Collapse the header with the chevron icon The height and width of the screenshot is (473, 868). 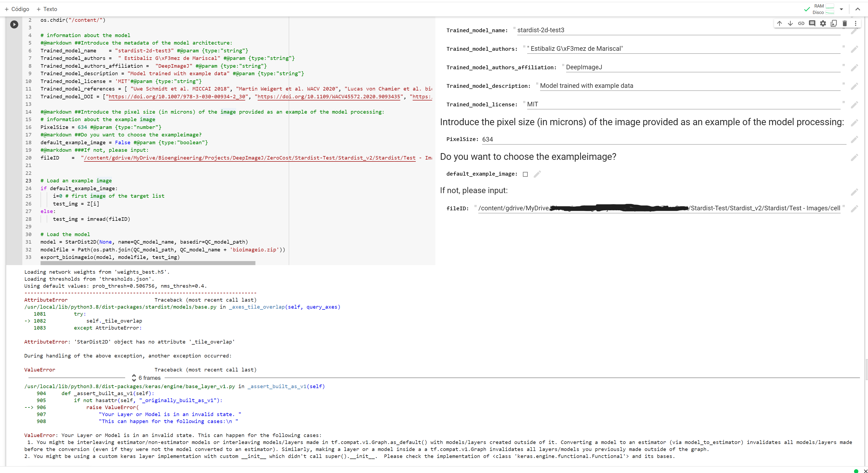coord(858,9)
